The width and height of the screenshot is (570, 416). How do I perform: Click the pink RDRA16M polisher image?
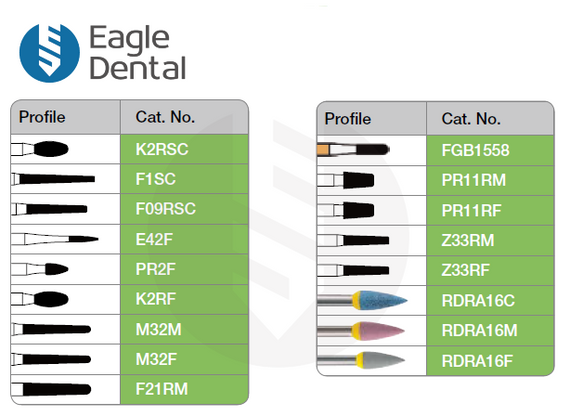pyautogui.click(x=361, y=331)
